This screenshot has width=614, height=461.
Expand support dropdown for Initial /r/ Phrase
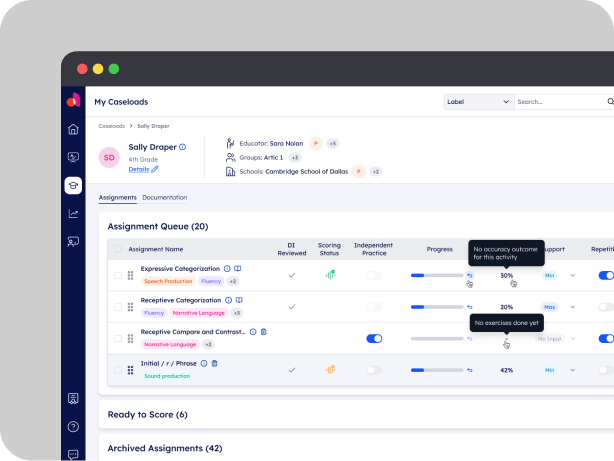tap(573, 370)
